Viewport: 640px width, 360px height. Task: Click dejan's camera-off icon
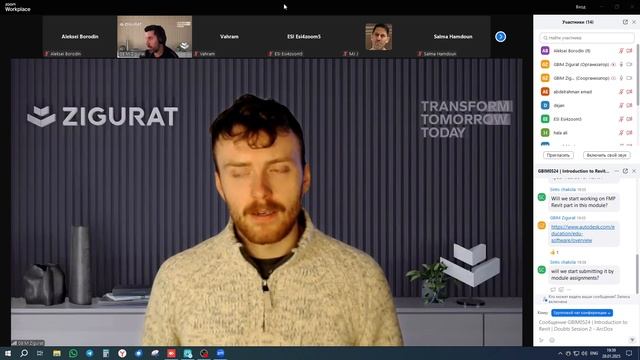tap(629, 105)
